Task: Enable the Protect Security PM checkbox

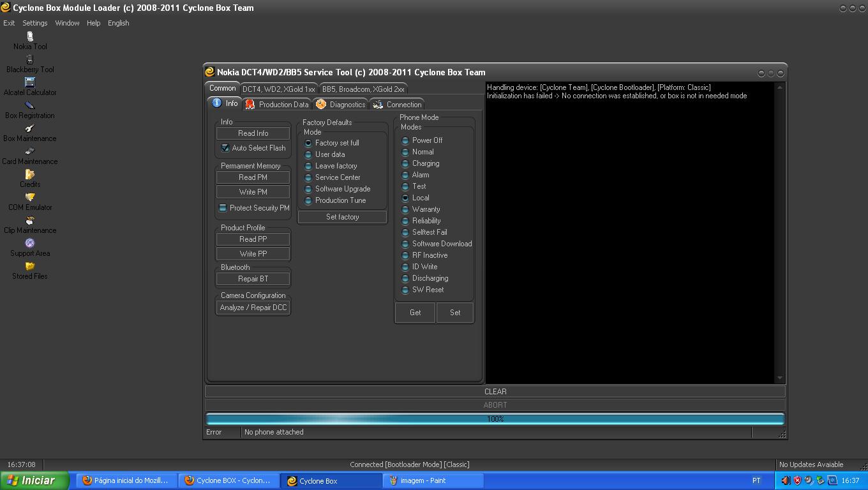Action: tap(223, 208)
